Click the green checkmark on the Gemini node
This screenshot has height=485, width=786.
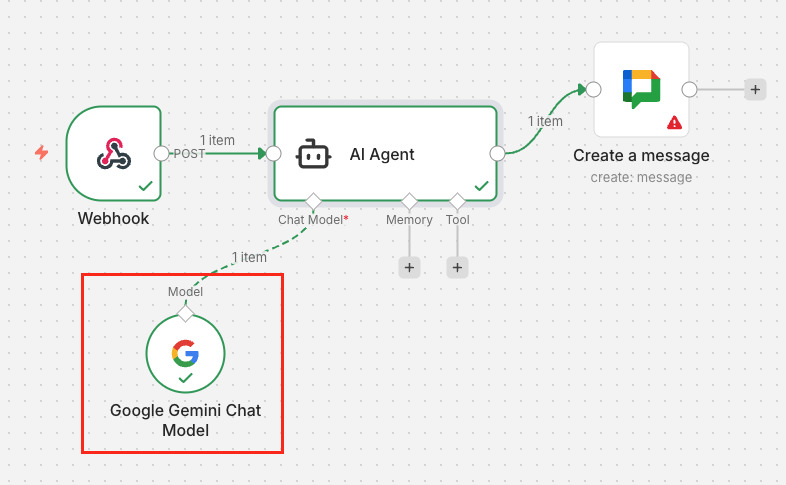tap(185, 379)
